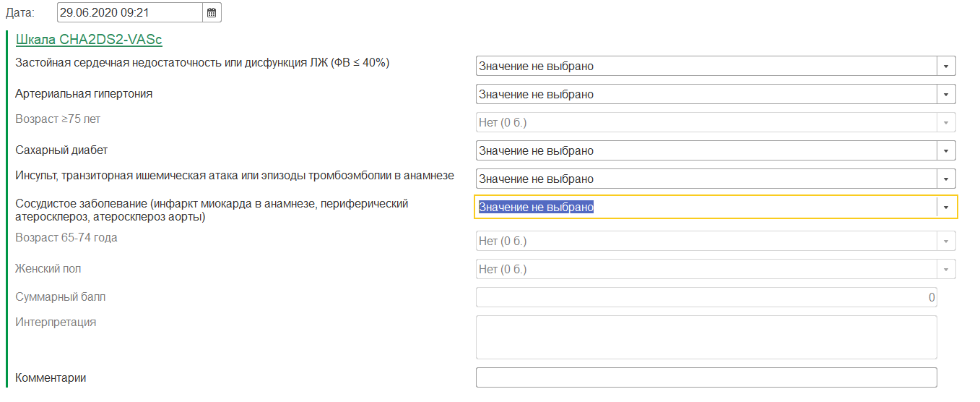Screen dimensions: 980x402
Task: Click the Суммарный балл field
Action: (706, 298)
